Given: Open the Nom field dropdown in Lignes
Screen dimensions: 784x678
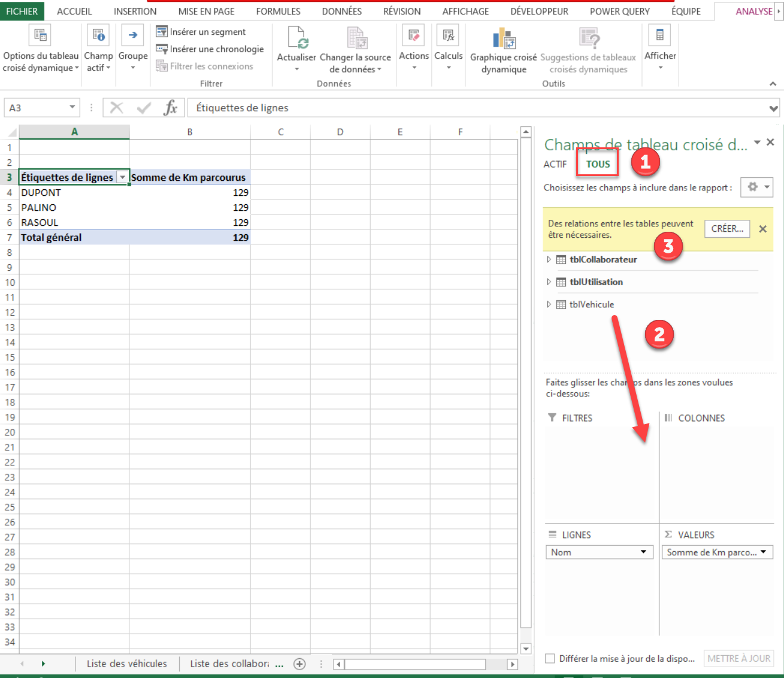Looking at the screenshot, I should [643, 552].
